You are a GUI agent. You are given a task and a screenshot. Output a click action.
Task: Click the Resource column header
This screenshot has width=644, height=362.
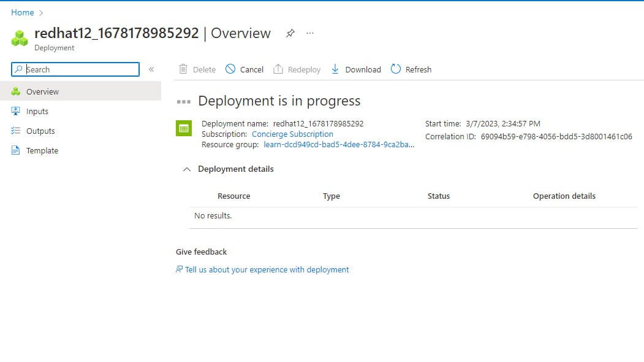233,196
